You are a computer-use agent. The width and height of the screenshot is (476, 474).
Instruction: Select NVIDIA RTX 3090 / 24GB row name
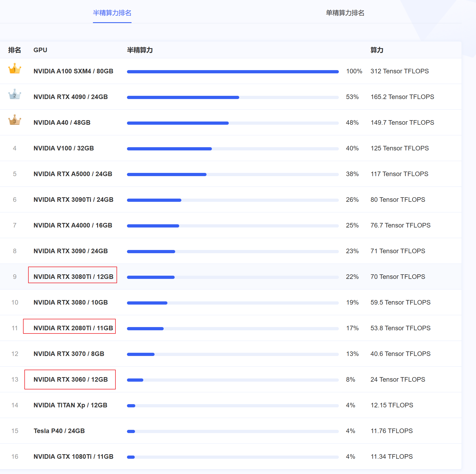[71, 251]
